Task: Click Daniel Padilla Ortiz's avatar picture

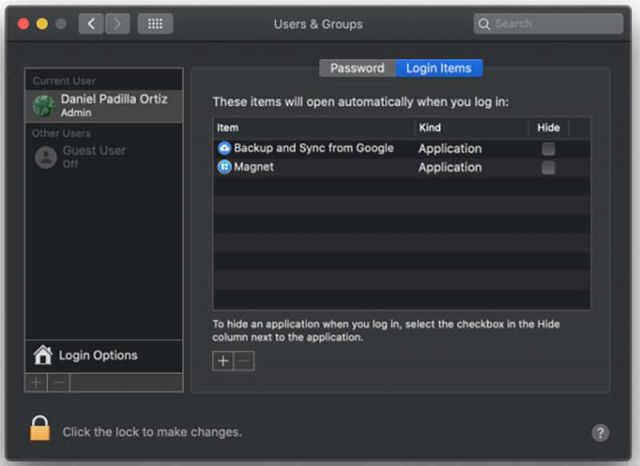Action: (44, 105)
